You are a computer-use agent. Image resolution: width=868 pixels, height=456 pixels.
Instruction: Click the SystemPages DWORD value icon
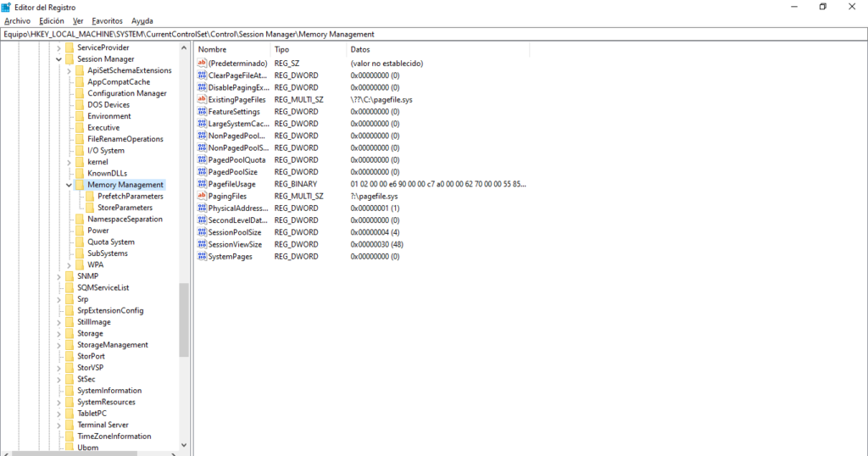pos(202,256)
